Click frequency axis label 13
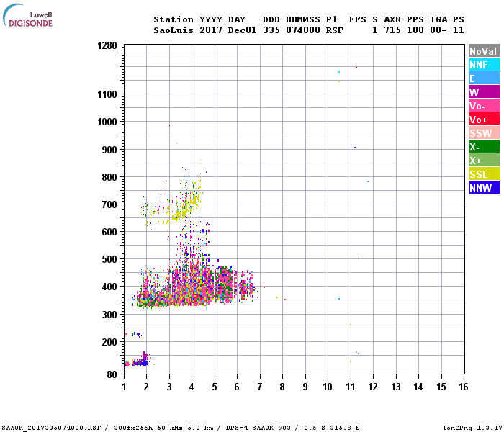504x432 pixels. click(x=396, y=387)
